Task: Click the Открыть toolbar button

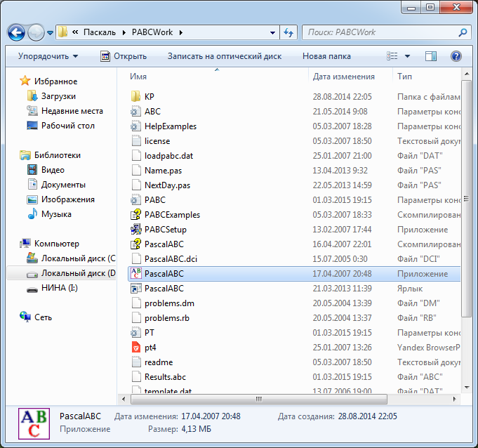Action: pyautogui.click(x=124, y=56)
